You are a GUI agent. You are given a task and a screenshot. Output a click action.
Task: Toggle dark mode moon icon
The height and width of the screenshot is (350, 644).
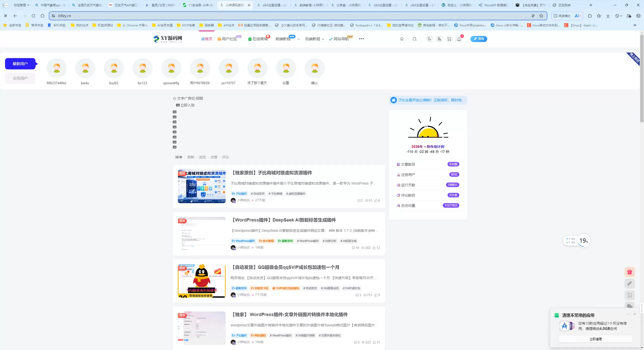429,39
